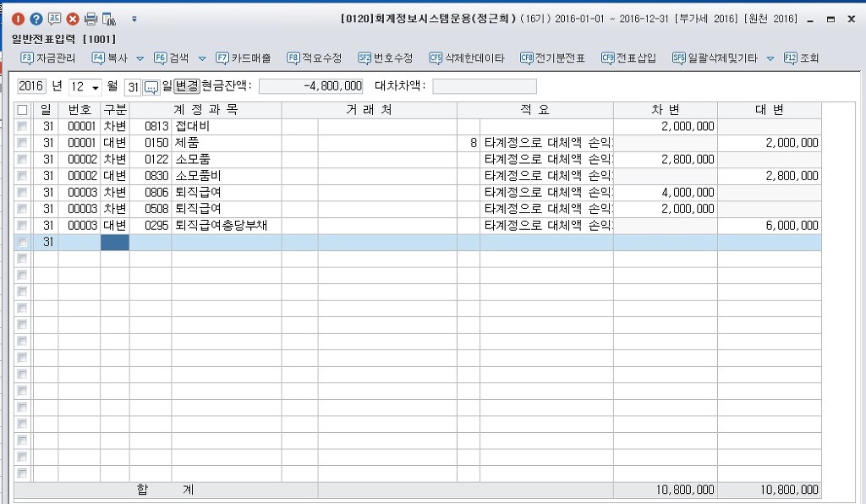Image resolution: width=866 pixels, height=504 pixels.
Task: Open the dropdown arrow next to 검색
Action: [x=202, y=58]
